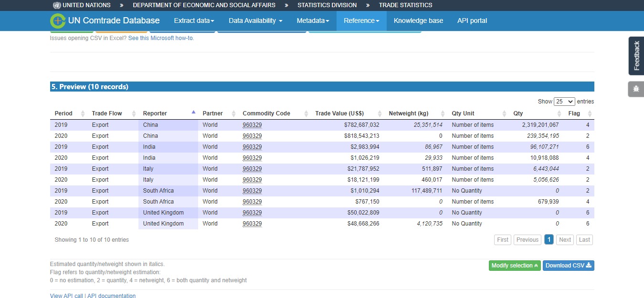Expand the Extract data menu
Image resolution: width=644 pixels, height=298 pixels.
point(194,21)
